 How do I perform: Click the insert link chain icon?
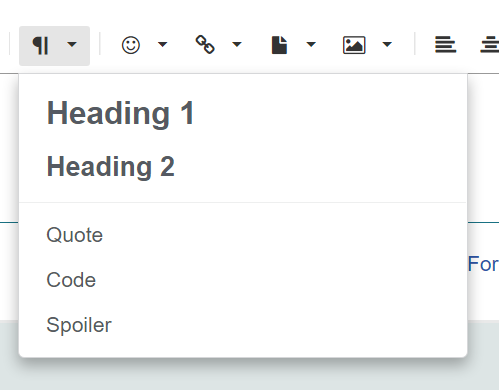(205, 44)
